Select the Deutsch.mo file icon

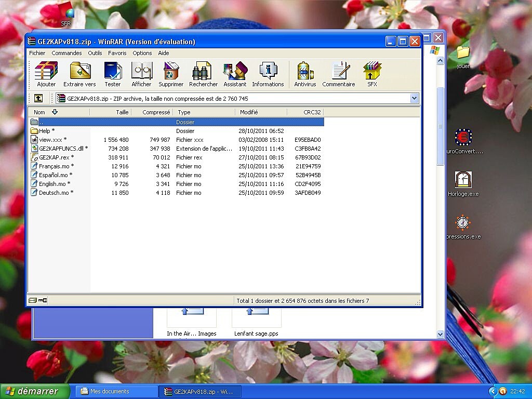34,193
